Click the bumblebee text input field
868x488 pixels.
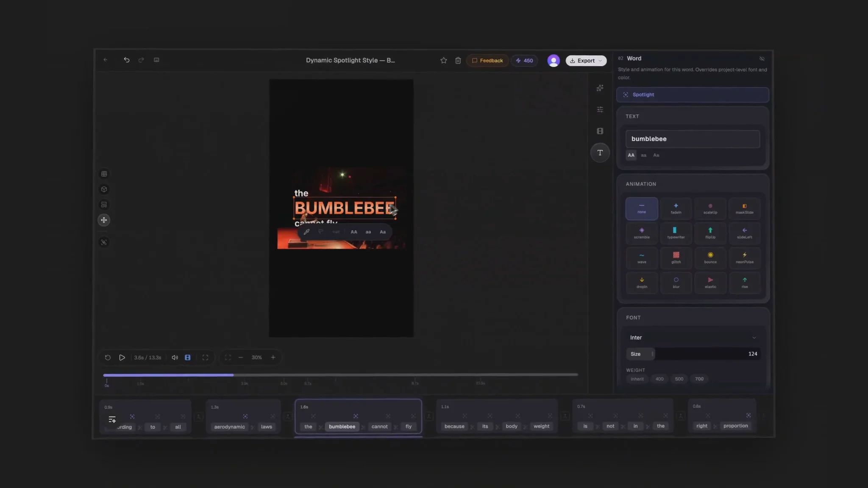pos(693,139)
